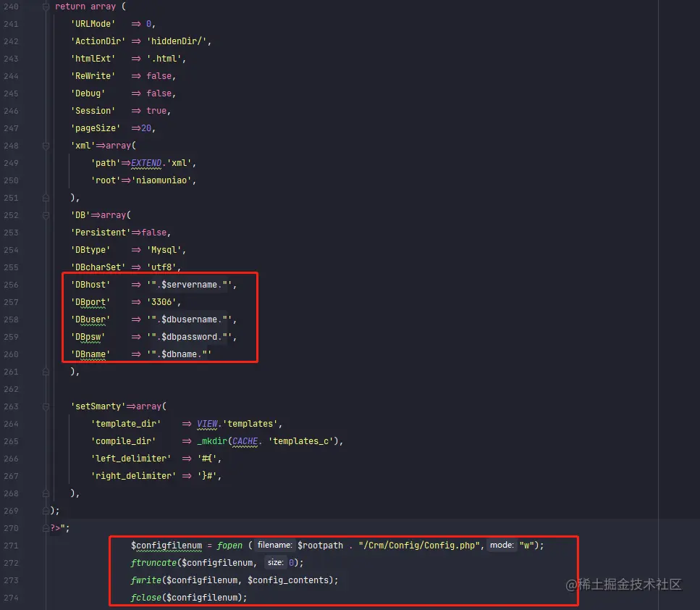The image size is (700, 610).
Task: Toggle the fold end marker on line 261
Action: pos(46,372)
